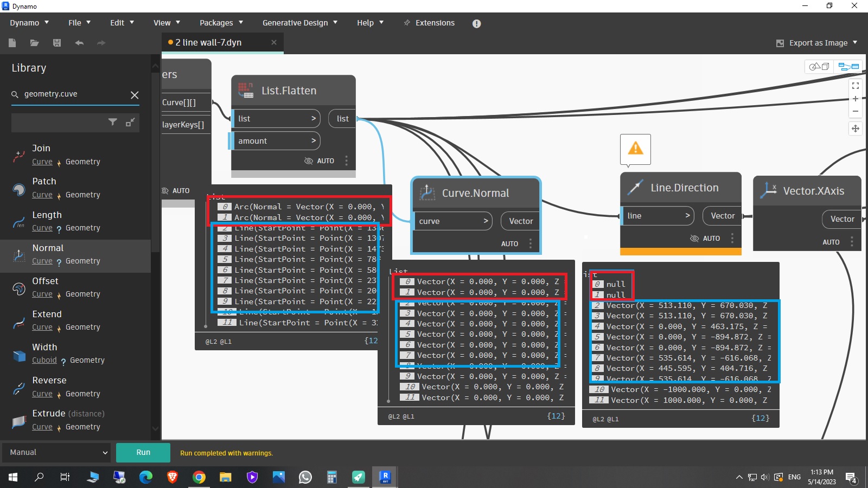Click the list output port of List.Flatten
Viewport: 868px width, 488px height.
click(x=342, y=119)
